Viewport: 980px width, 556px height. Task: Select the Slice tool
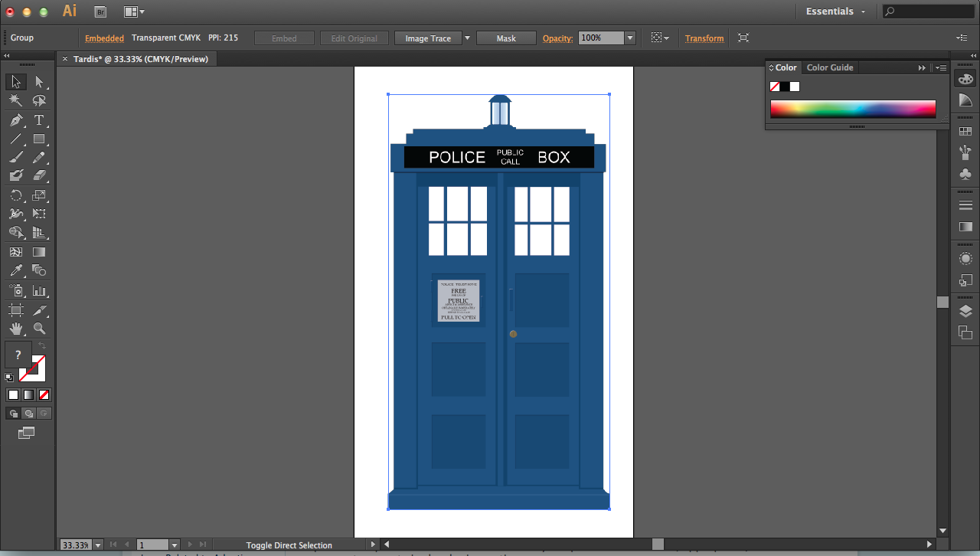(x=39, y=310)
